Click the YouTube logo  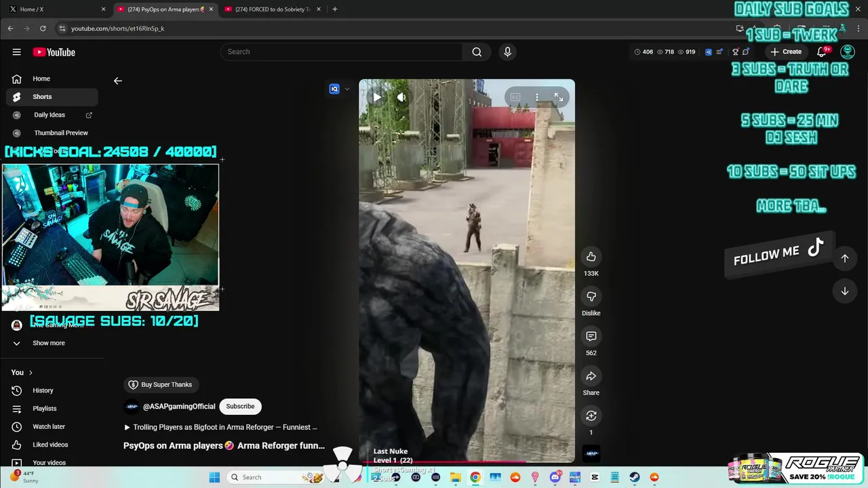click(x=54, y=52)
